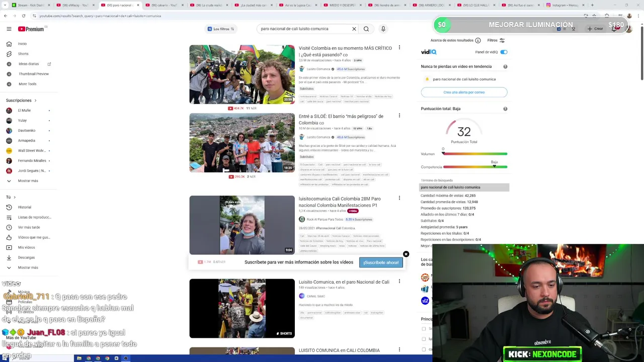Image resolution: width=644 pixels, height=362 pixels.
Task: Select the highlighted search term row
Action: (464, 187)
